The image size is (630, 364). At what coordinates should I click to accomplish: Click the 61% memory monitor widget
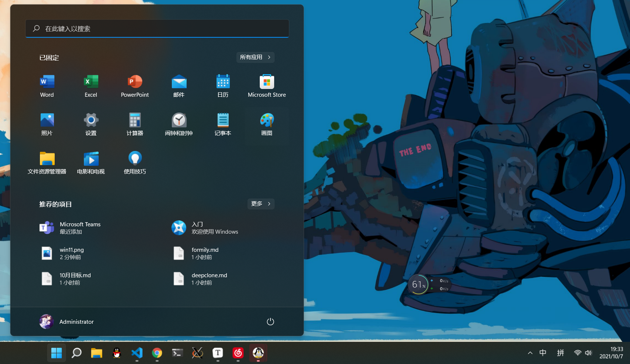[x=418, y=284]
